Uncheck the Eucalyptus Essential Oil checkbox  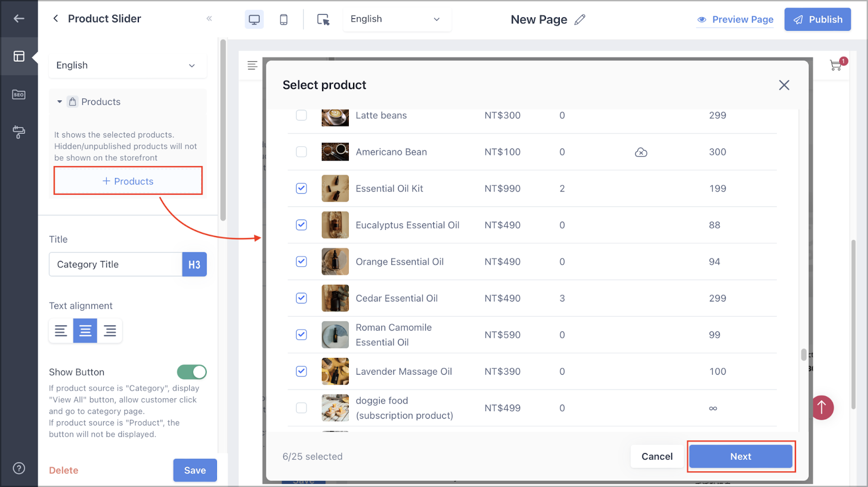(x=301, y=225)
